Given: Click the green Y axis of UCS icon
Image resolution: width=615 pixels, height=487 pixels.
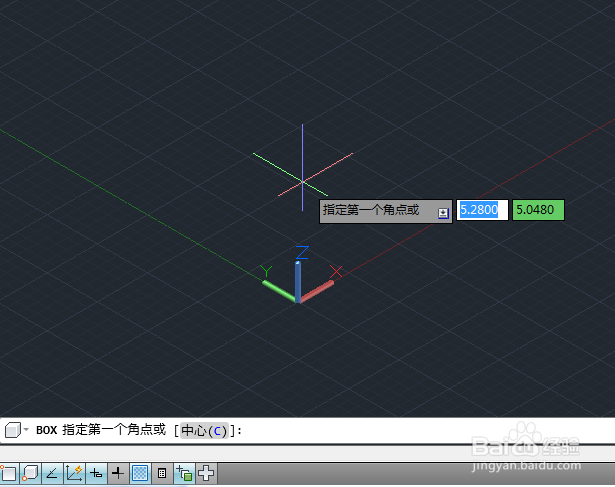Looking at the screenshot, I should (279, 291).
